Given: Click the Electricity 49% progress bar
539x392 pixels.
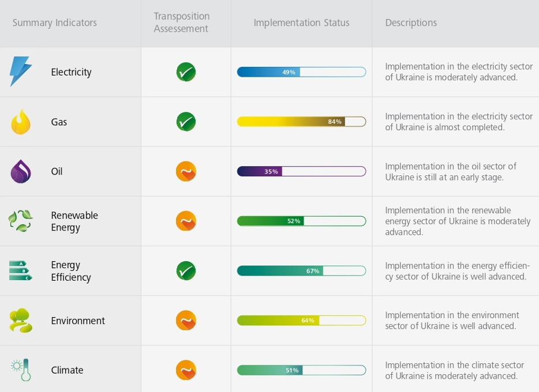Looking at the screenshot, I should point(301,72).
